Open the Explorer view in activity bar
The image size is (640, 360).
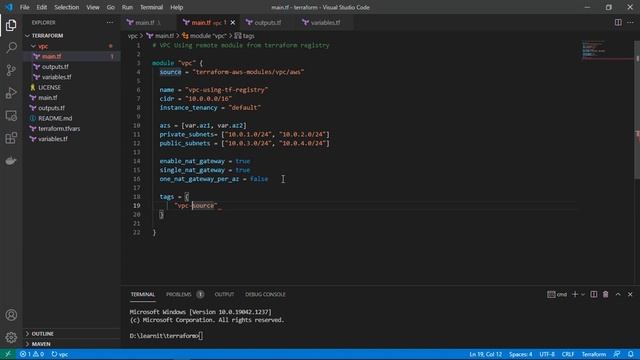(x=11, y=25)
